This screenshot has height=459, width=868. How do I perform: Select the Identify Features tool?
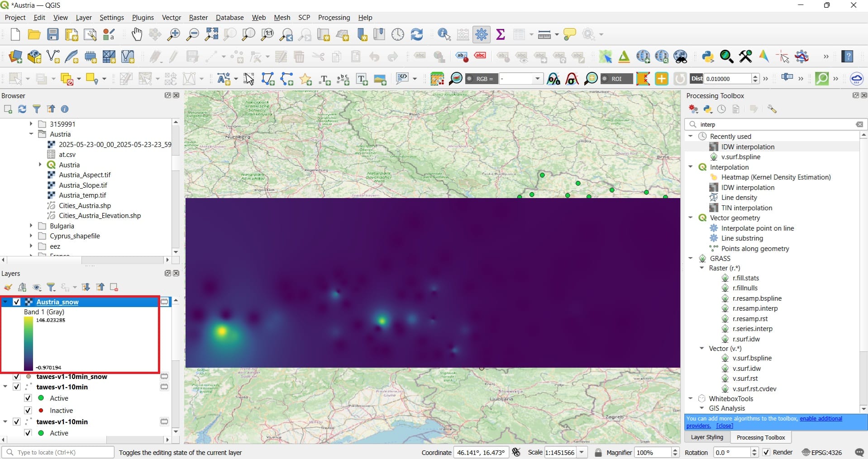[x=444, y=34]
